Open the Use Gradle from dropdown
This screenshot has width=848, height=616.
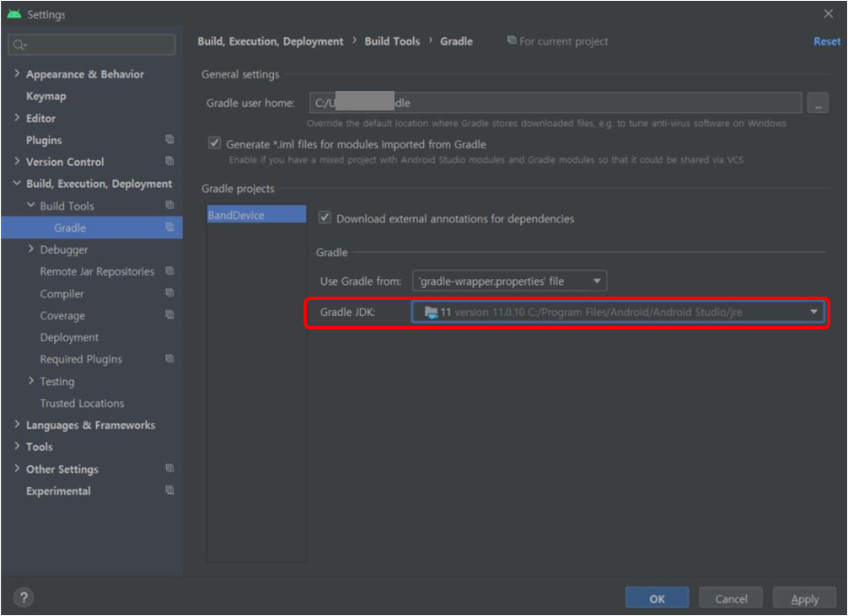(509, 281)
